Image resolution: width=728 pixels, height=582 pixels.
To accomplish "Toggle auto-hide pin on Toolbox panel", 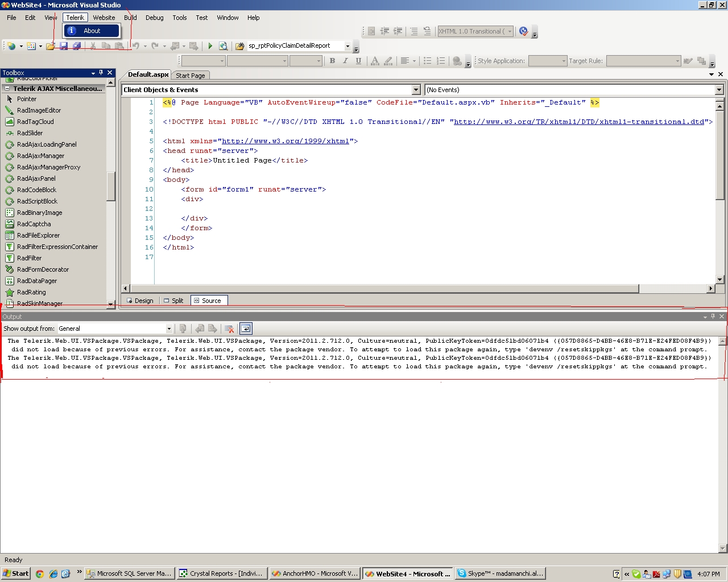I will tap(101, 73).
